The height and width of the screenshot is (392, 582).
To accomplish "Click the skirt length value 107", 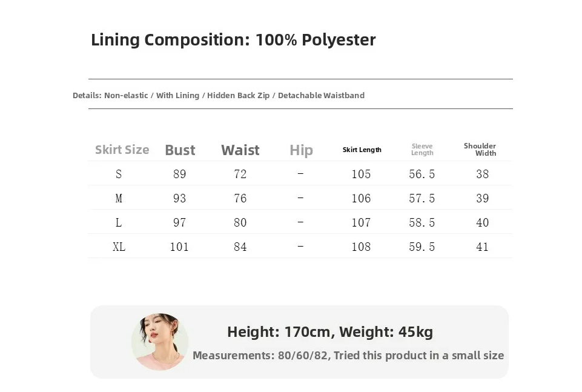I will point(361,223).
